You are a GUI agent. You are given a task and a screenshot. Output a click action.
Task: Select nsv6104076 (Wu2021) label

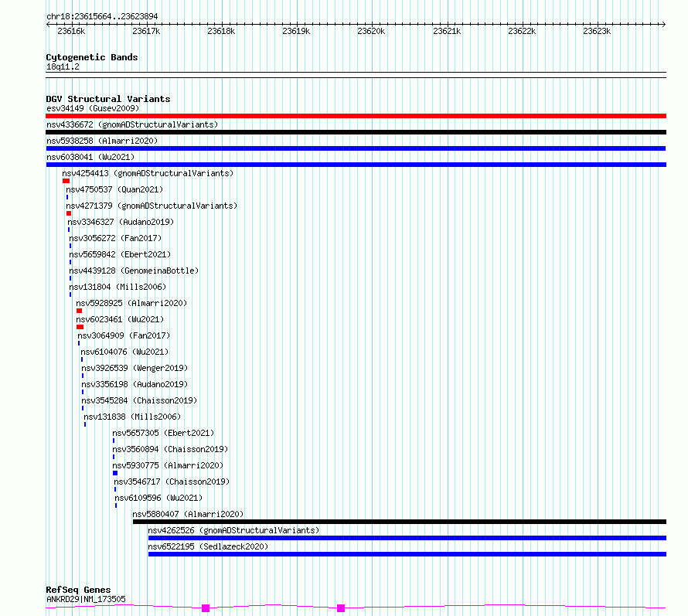[x=124, y=352]
